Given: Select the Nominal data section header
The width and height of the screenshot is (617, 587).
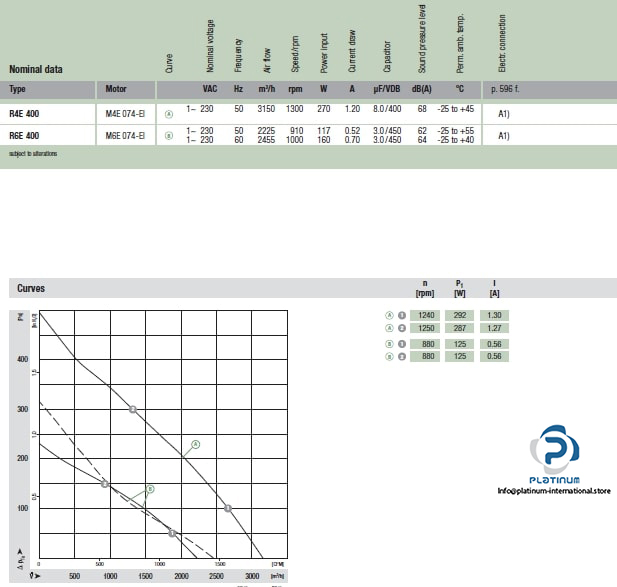Looking at the screenshot, I should pos(35,70).
